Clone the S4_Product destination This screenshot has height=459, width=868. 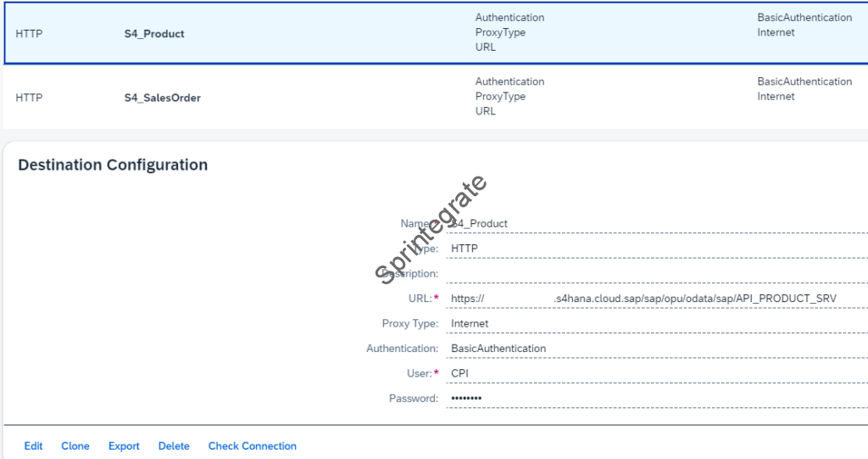tap(75, 446)
